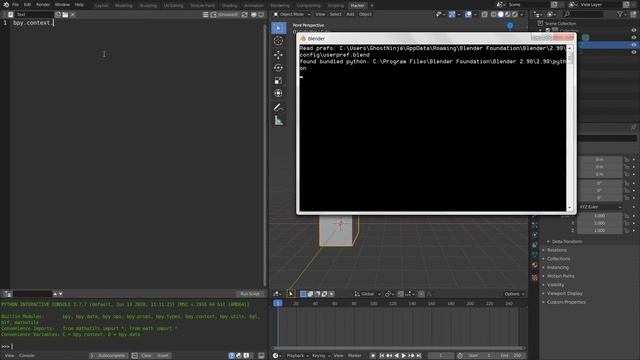Expand the Relations panel

pos(557,250)
